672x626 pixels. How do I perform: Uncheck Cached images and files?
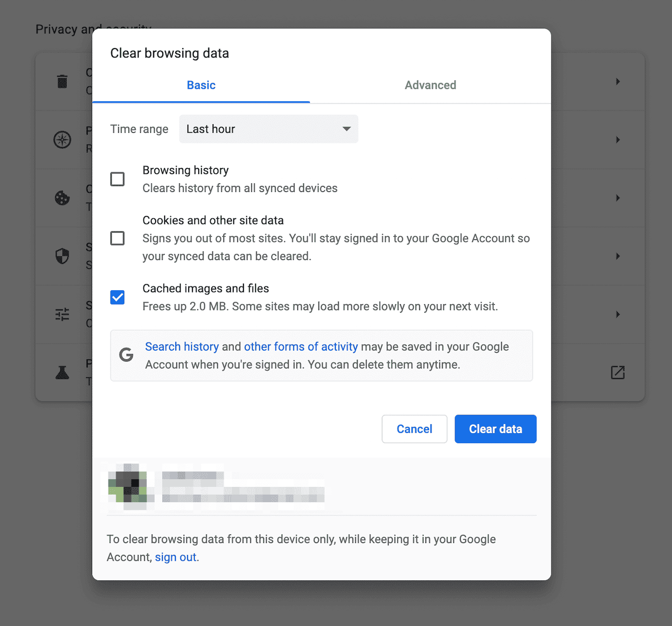coord(117,297)
